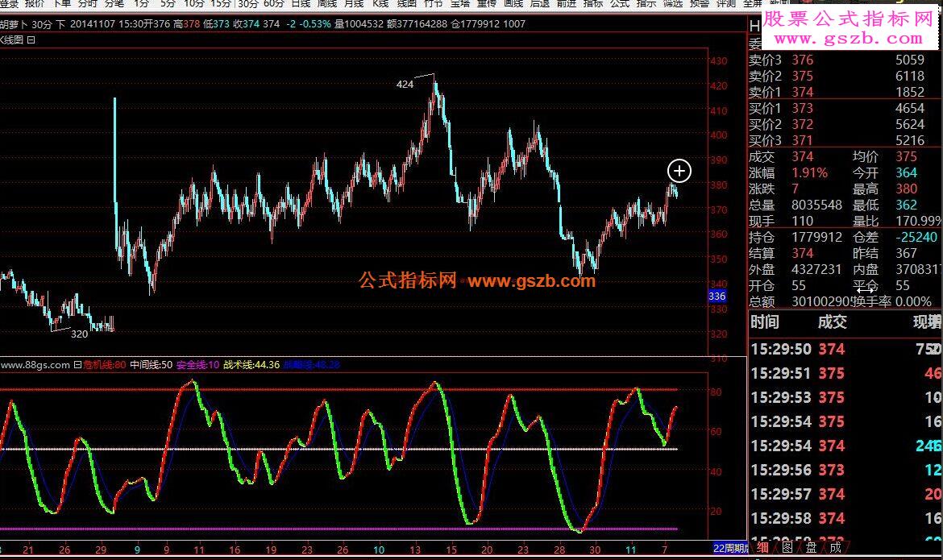Screen dimensions: 943x560
Task: Switch to 分笔 tick view
Action: pos(114,3)
